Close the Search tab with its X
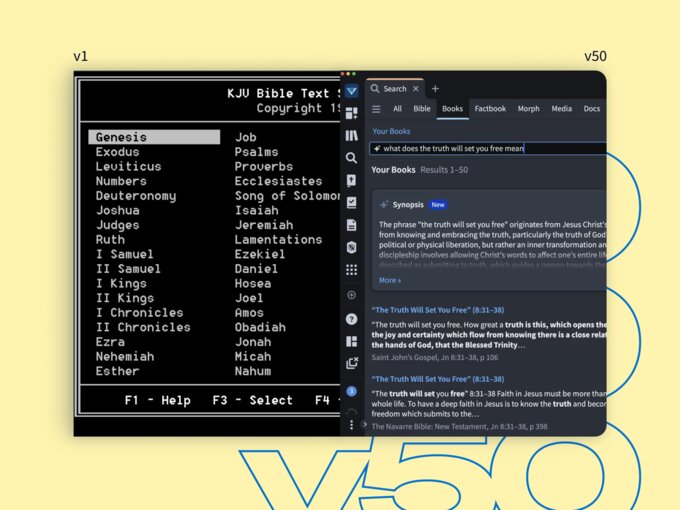 [x=415, y=88]
